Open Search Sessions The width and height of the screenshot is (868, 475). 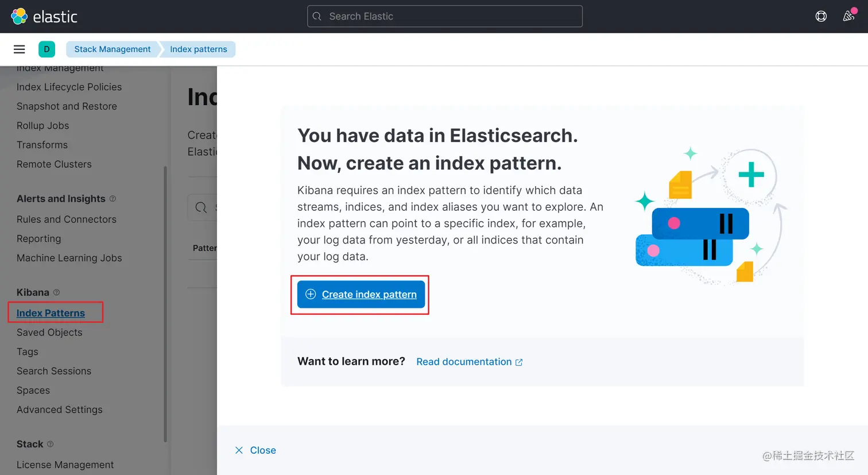click(x=54, y=371)
